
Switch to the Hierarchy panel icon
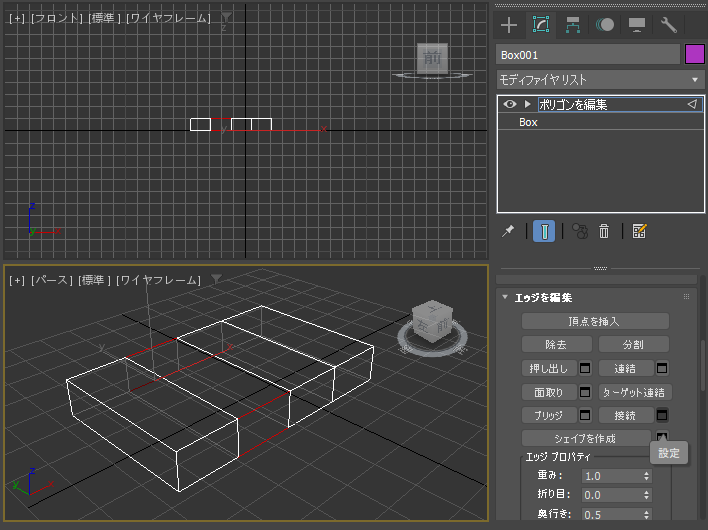pyautogui.click(x=573, y=25)
